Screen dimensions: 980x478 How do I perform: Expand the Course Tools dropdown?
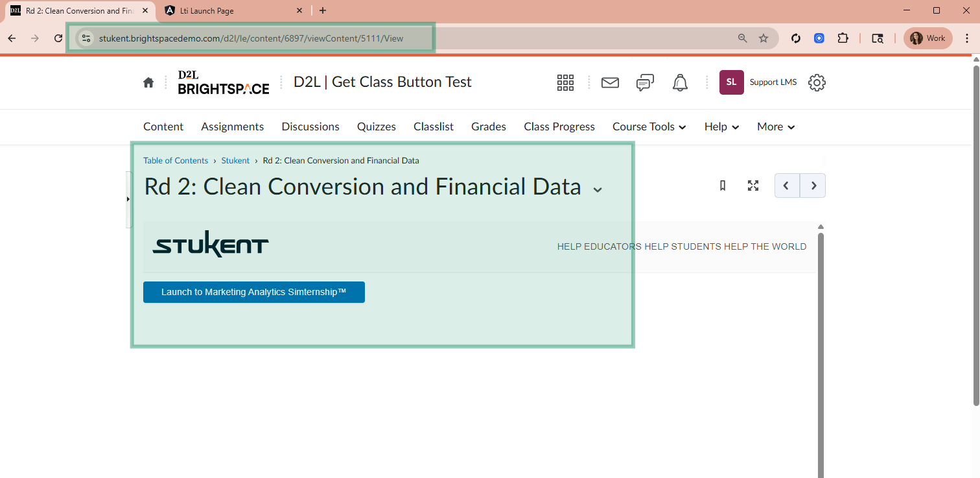(x=649, y=126)
